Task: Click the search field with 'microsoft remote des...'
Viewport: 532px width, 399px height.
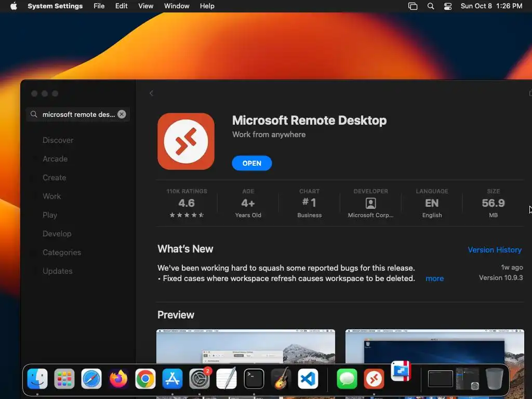Action: click(78, 114)
